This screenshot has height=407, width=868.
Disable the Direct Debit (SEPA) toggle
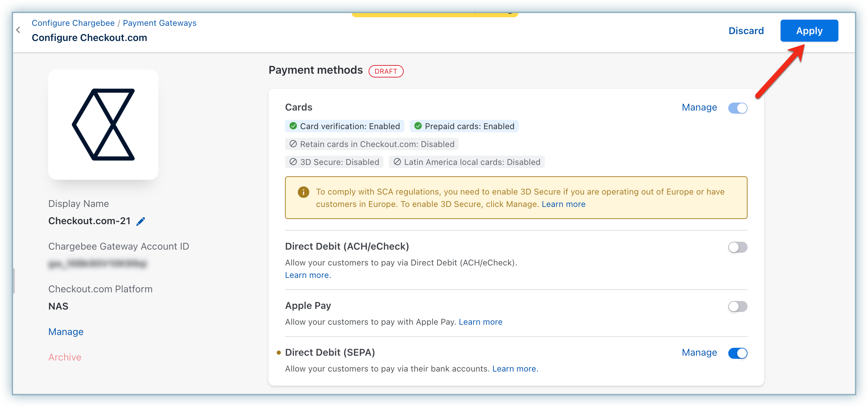(x=738, y=353)
